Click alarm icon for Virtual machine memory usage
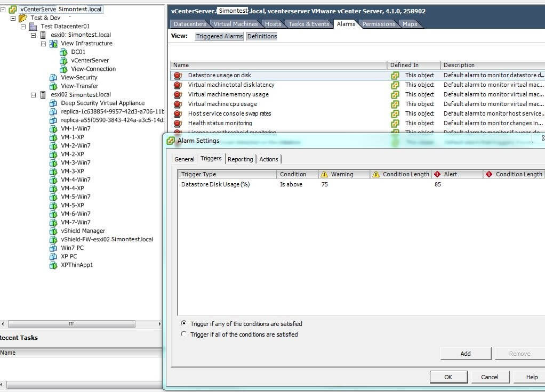 [x=178, y=94]
